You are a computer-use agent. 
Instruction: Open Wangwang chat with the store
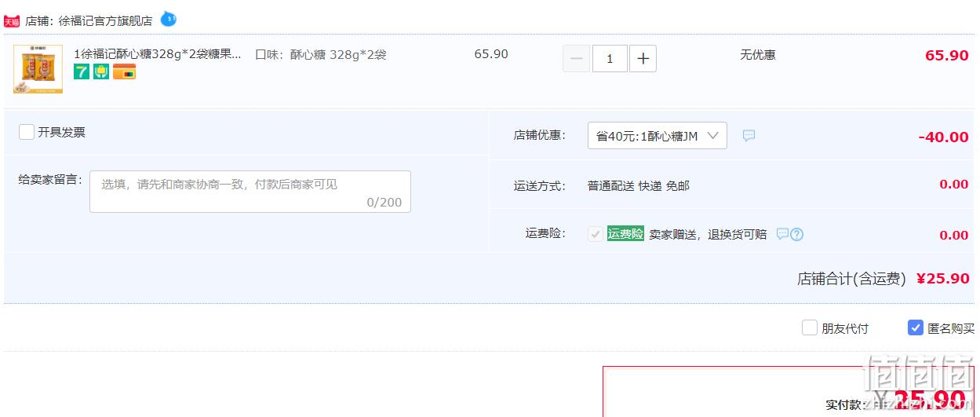coord(169,18)
